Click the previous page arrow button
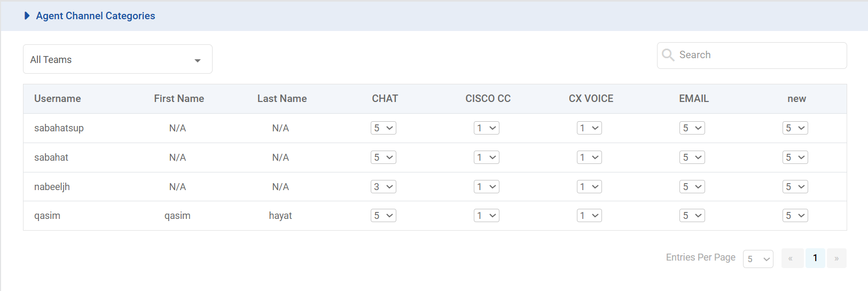This screenshot has height=291, width=868. tap(792, 258)
